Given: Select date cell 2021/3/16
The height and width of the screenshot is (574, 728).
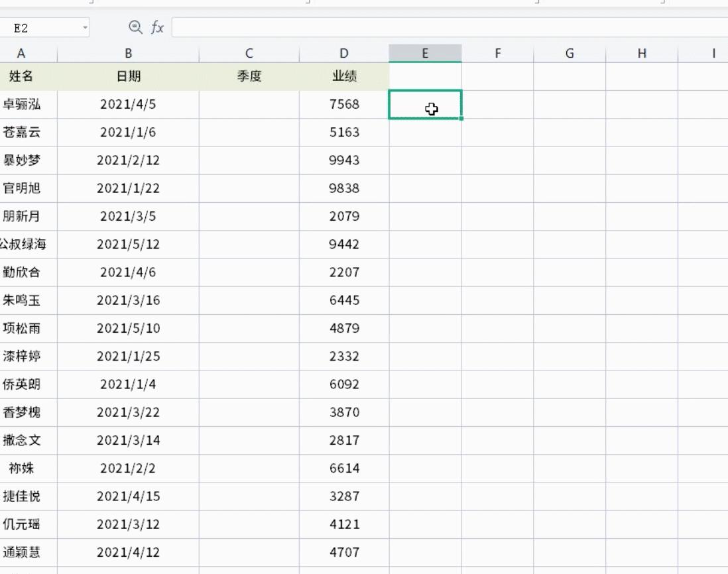Looking at the screenshot, I should (128, 301).
